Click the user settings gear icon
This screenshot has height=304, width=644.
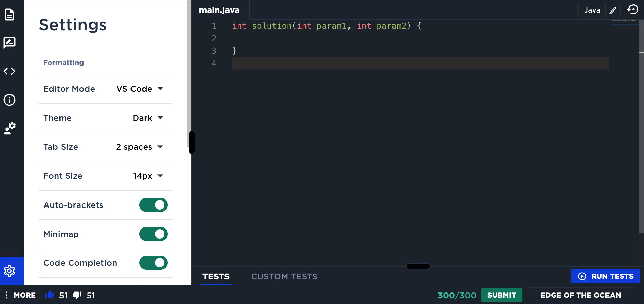click(9, 128)
